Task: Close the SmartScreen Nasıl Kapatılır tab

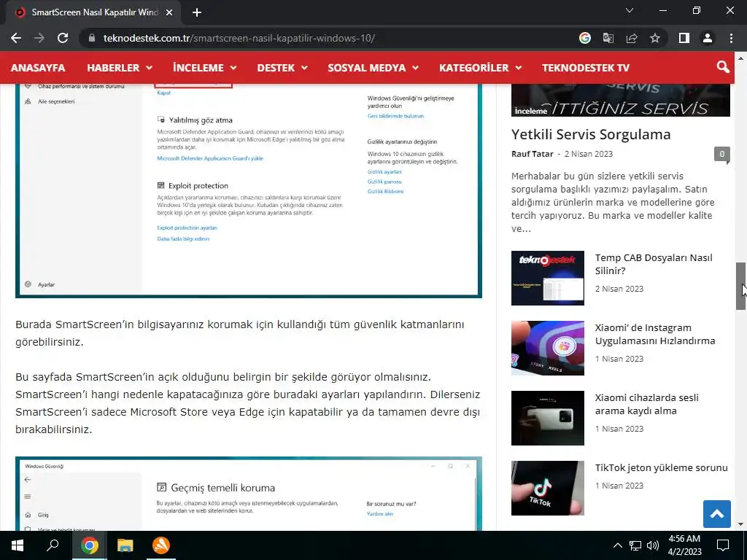Action: 169,12
